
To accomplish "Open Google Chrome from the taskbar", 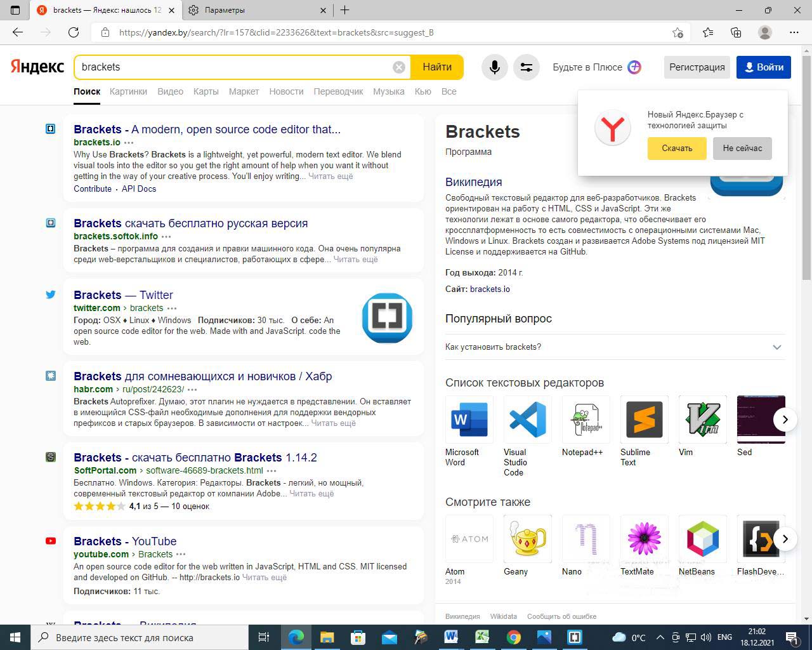I will (513, 637).
